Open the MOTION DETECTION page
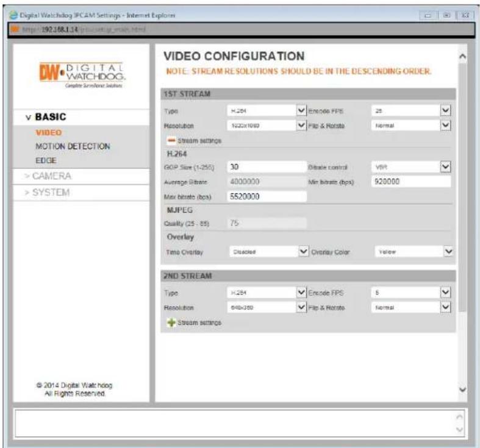 (73, 146)
